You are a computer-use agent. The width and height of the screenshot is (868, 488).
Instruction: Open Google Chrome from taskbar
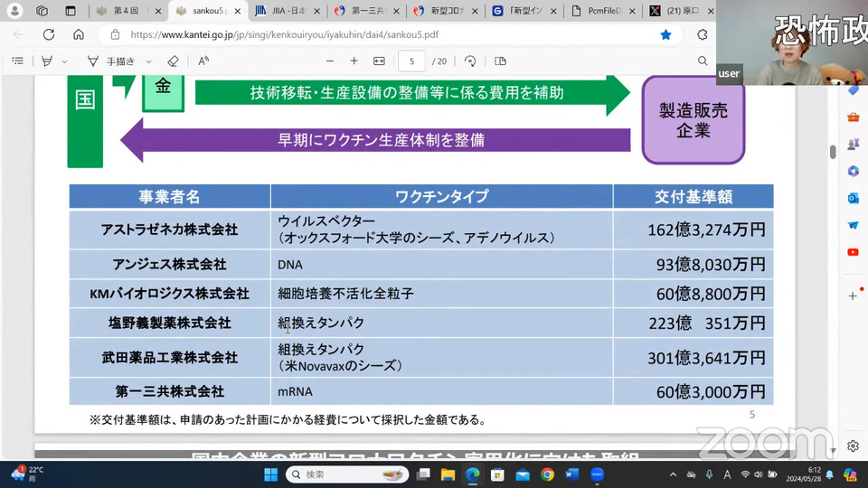click(x=548, y=474)
